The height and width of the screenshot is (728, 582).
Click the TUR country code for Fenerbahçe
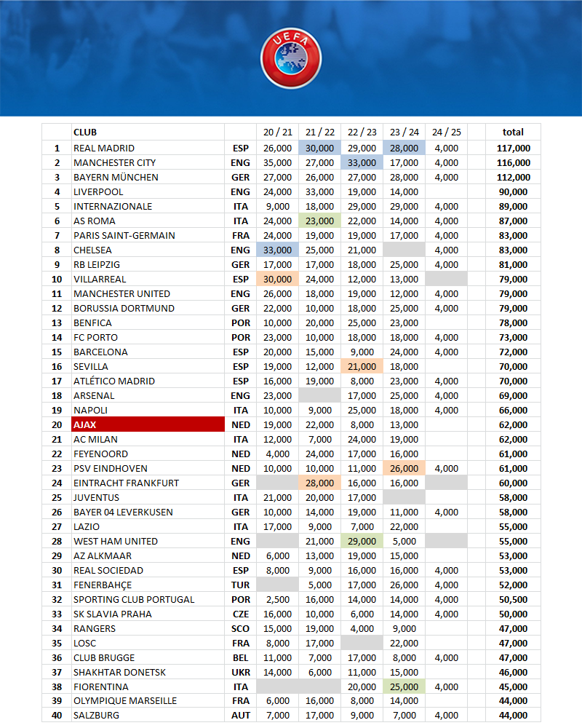240,585
